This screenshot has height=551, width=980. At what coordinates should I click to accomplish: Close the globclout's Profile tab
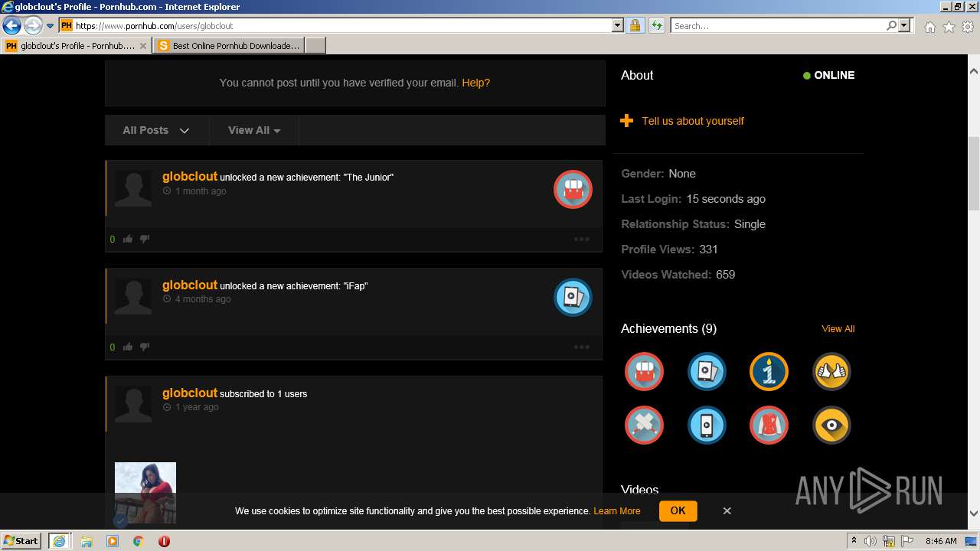(143, 46)
